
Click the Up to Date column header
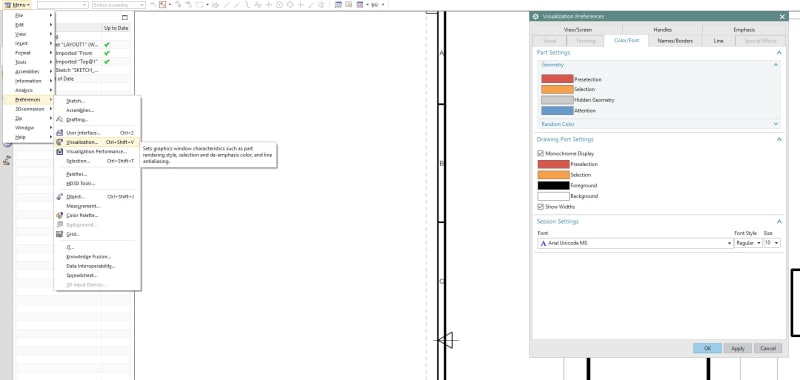116,28
